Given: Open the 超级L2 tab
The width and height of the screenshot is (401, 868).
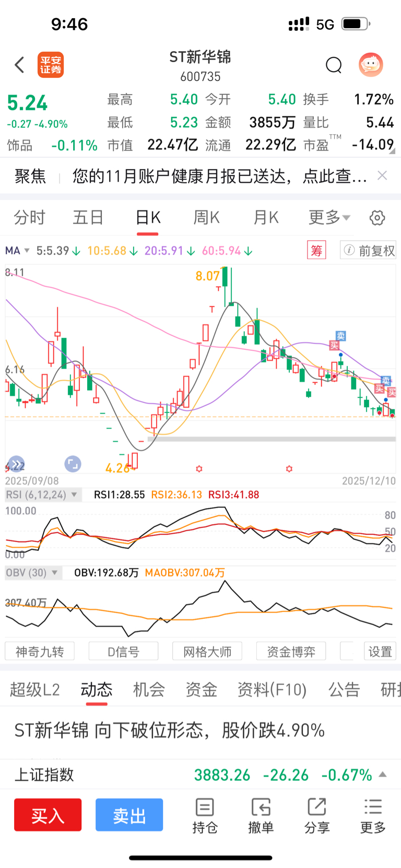Looking at the screenshot, I should [x=35, y=689].
